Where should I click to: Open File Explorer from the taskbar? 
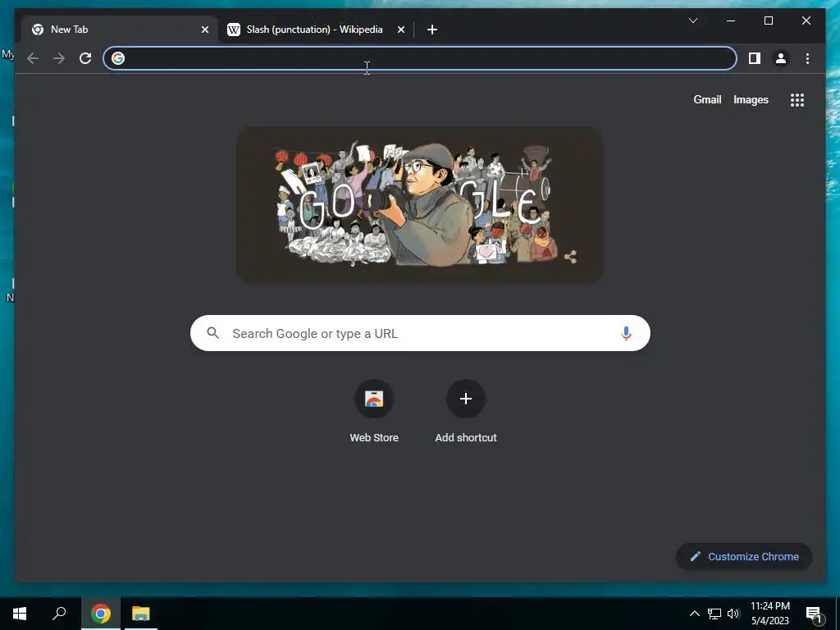(x=141, y=614)
